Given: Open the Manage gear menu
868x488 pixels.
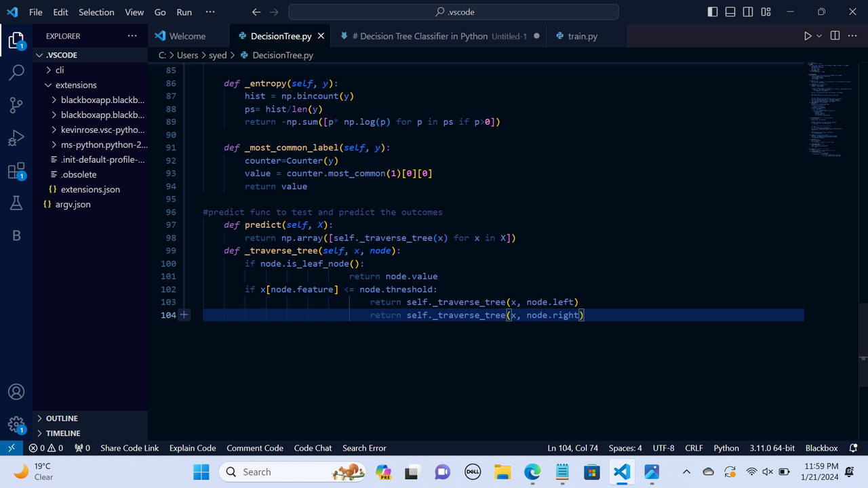Looking at the screenshot, I should [x=16, y=425].
